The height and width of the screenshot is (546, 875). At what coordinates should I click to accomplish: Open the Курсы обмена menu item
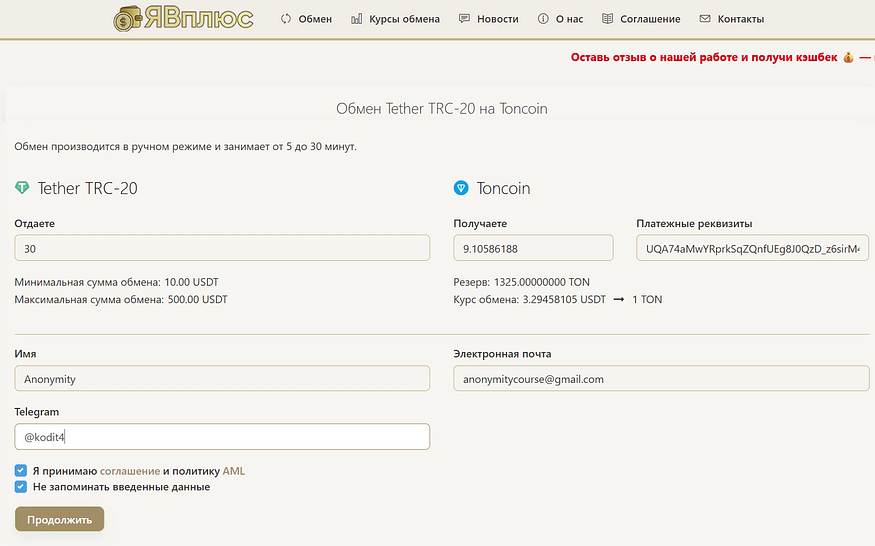405,19
